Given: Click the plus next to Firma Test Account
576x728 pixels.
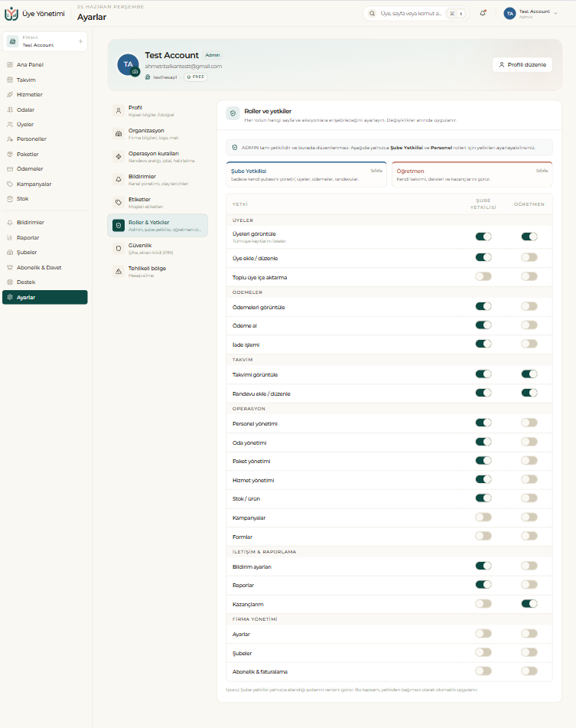Looking at the screenshot, I should click(x=80, y=41).
